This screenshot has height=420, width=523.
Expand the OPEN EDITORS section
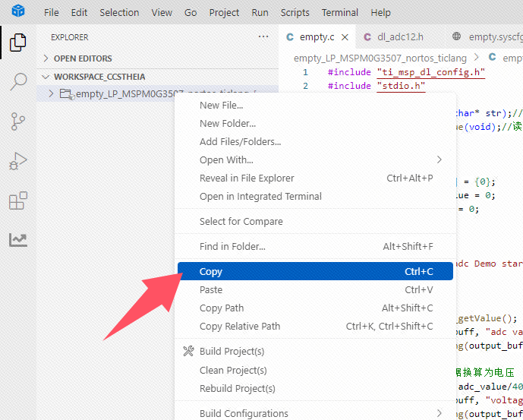click(46, 58)
